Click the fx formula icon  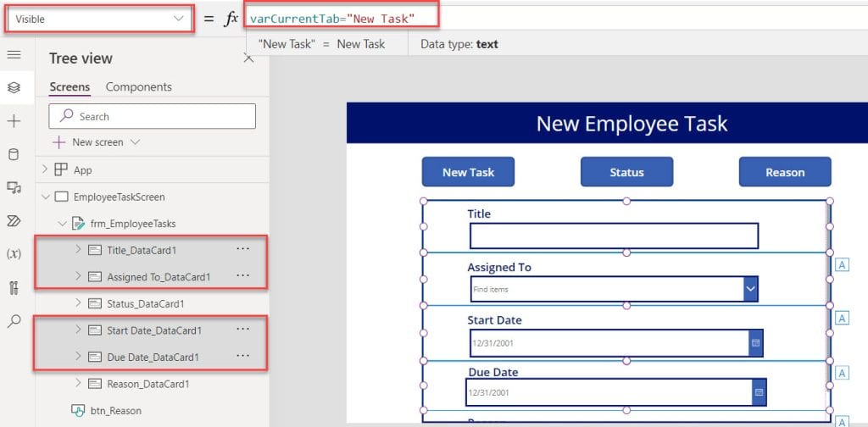[231, 19]
